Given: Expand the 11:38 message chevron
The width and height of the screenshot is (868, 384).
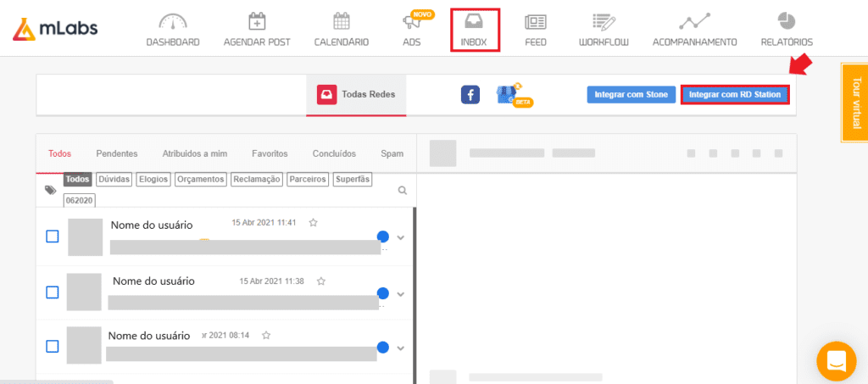Looking at the screenshot, I should (401, 294).
